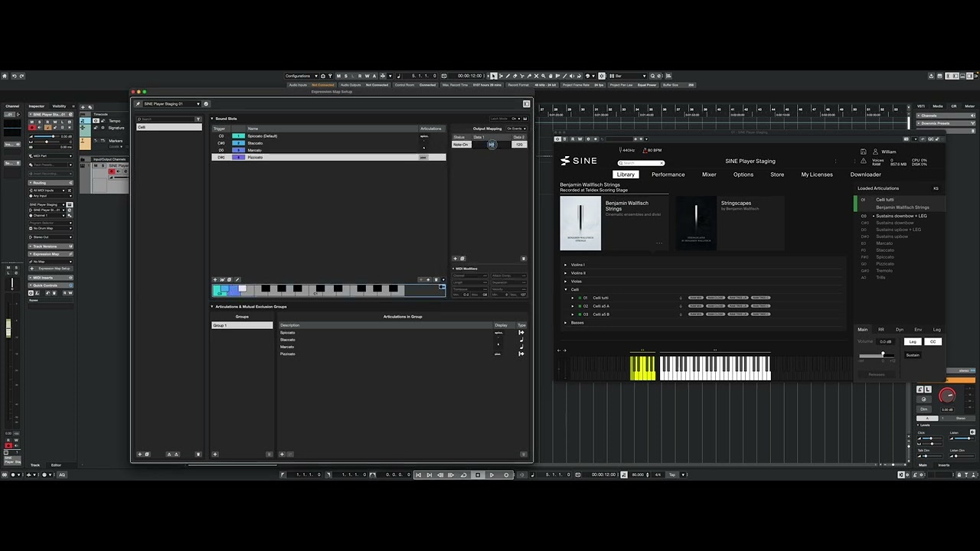The height and width of the screenshot is (551, 980).
Task: Click the metronome 80 BPM icon
Action: pyautogui.click(x=645, y=150)
